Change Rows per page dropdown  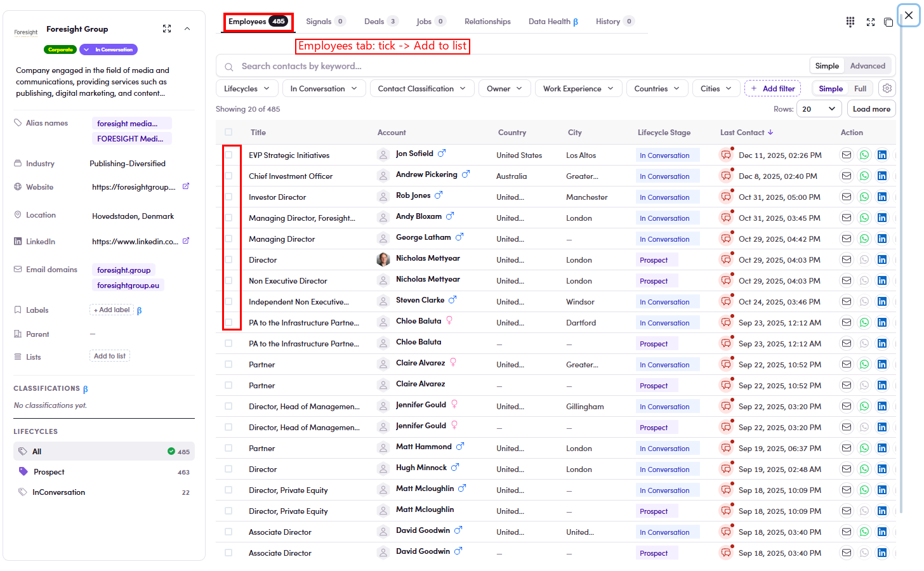pos(819,109)
